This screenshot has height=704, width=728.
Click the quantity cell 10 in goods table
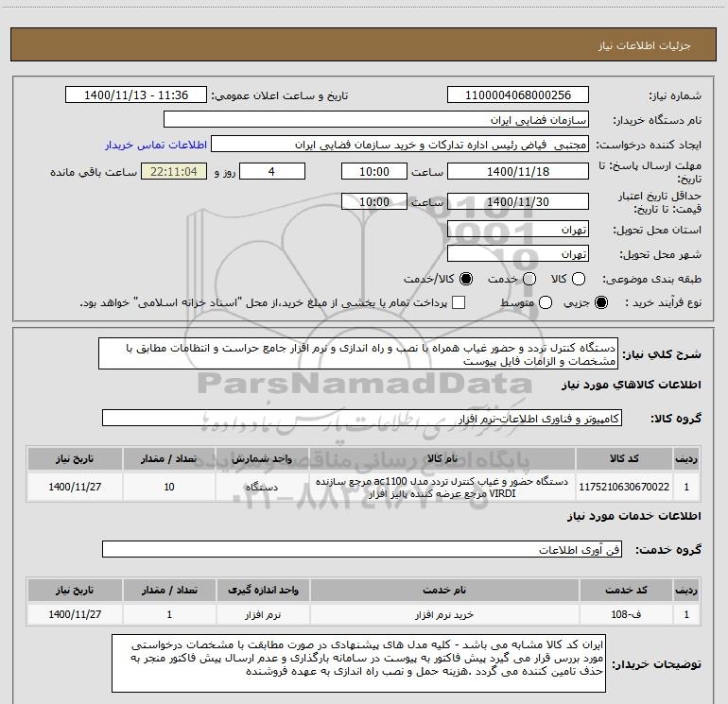pos(169,487)
